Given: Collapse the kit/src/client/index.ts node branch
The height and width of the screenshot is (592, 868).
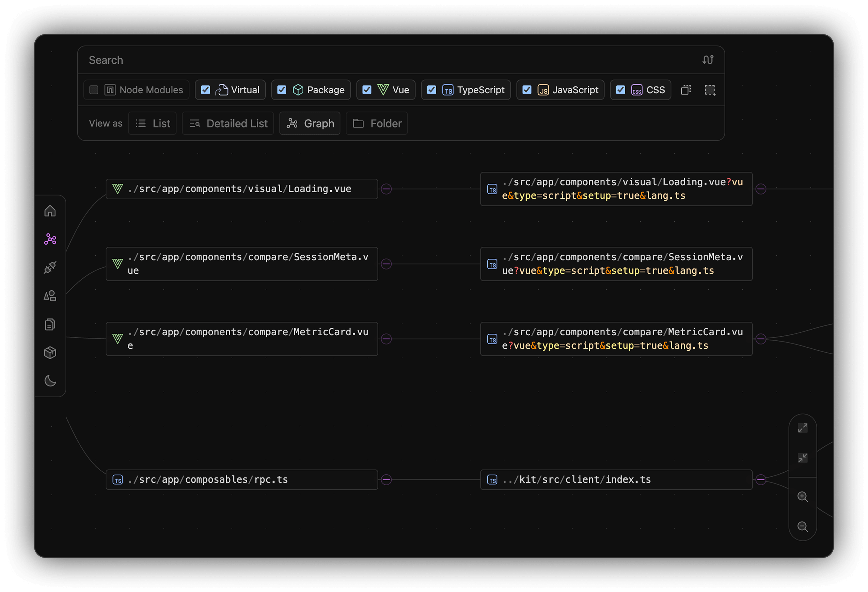Looking at the screenshot, I should coord(760,480).
